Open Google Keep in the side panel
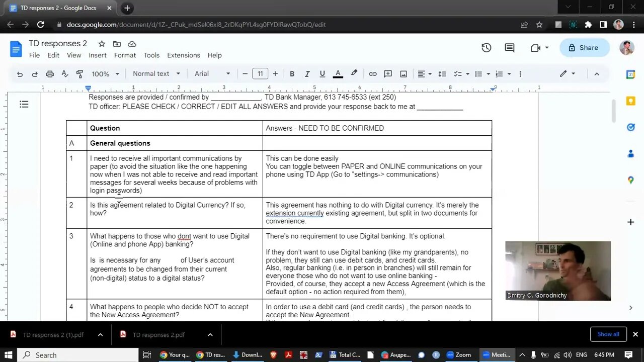The height and width of the screenshot is (362, 644). pos(630,101)
